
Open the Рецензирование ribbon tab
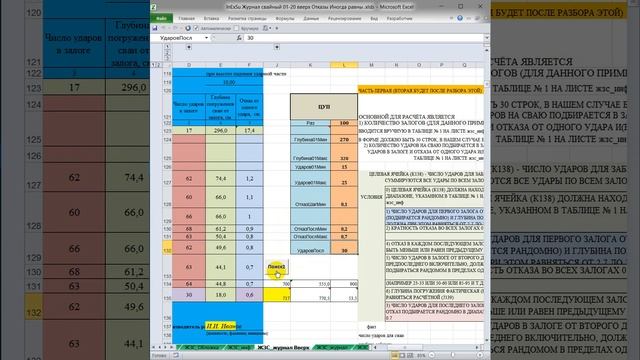(344, 18)
